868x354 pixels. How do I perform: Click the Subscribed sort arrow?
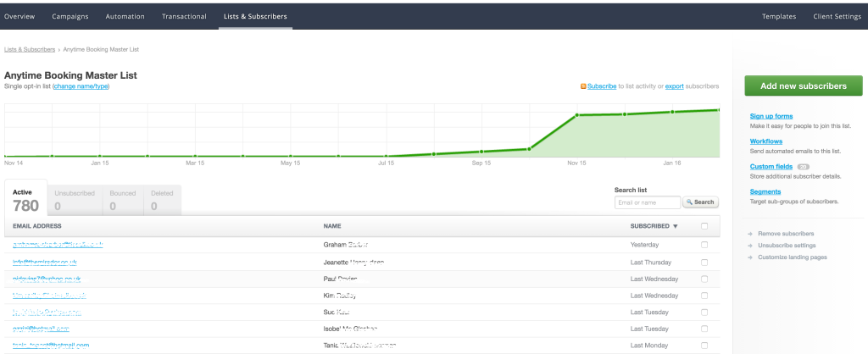675,226
